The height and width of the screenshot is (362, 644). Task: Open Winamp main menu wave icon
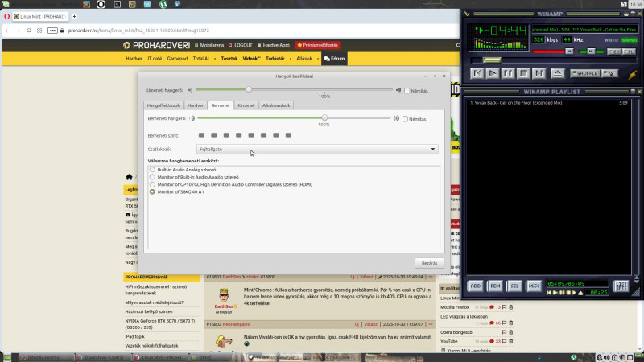point(467,14)
